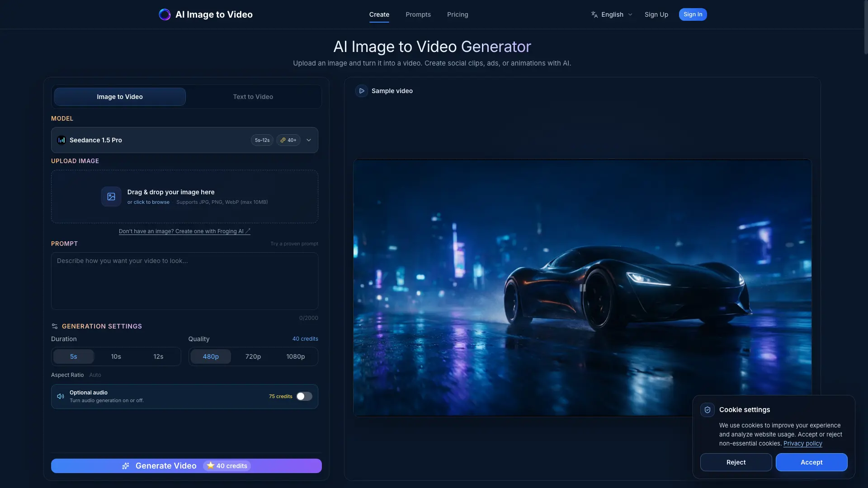This screenshot has height=488, width=868.
Task: Expand the Seedance 1.5 Pro model dropdown
Action: click(x=184, y=140)
